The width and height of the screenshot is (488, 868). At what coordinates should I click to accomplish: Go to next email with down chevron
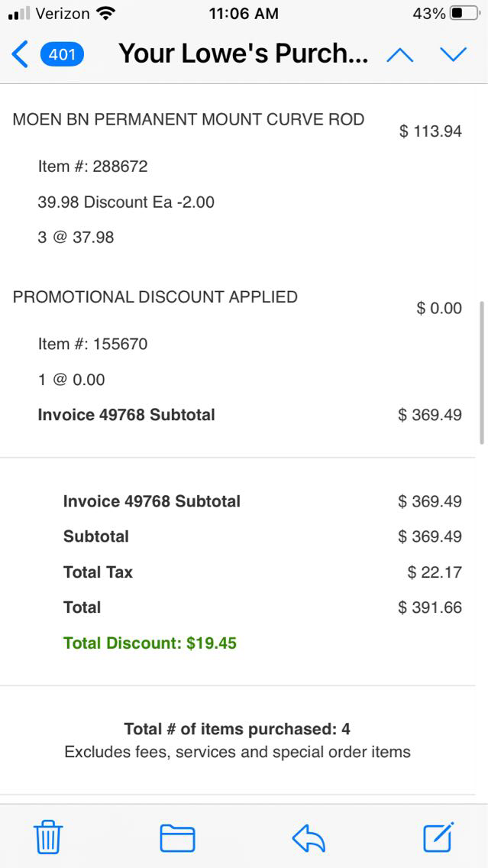[x=453, y=54]
